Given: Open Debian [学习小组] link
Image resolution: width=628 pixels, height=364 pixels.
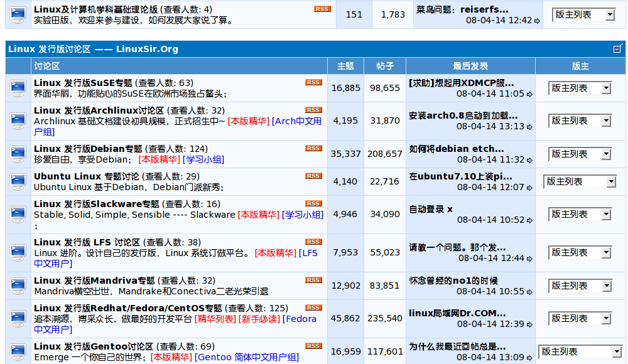Looking at the screenshot, I should 203,160.
